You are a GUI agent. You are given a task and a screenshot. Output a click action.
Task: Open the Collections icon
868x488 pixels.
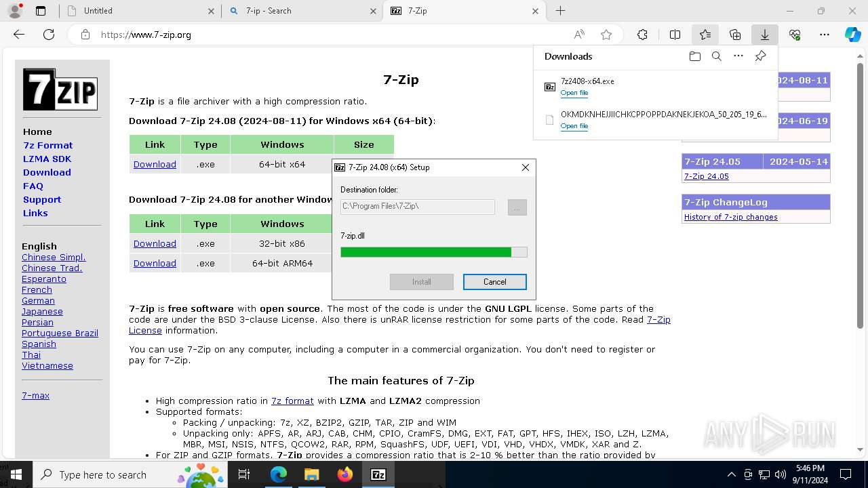pyautogui.click(x=735, y=35)
